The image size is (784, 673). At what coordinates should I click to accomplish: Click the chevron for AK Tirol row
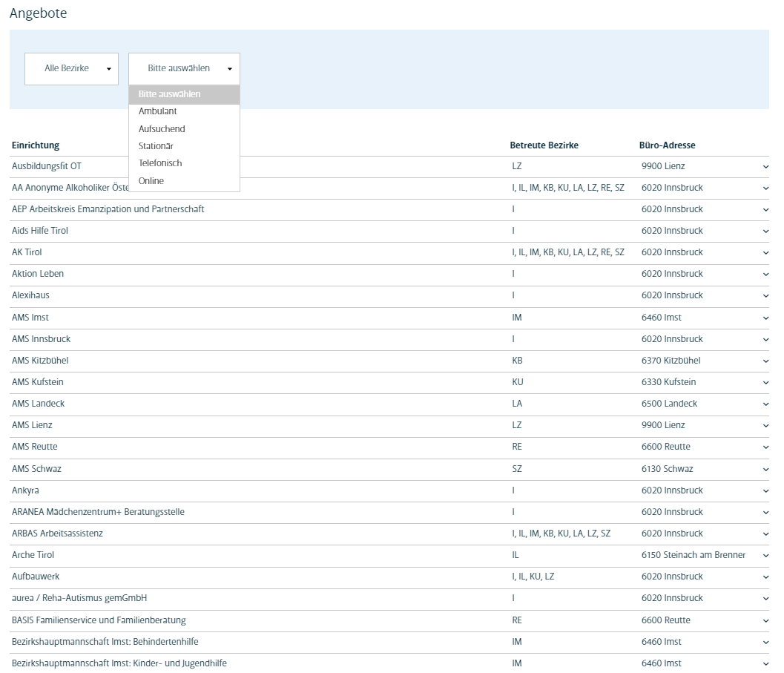765,253
